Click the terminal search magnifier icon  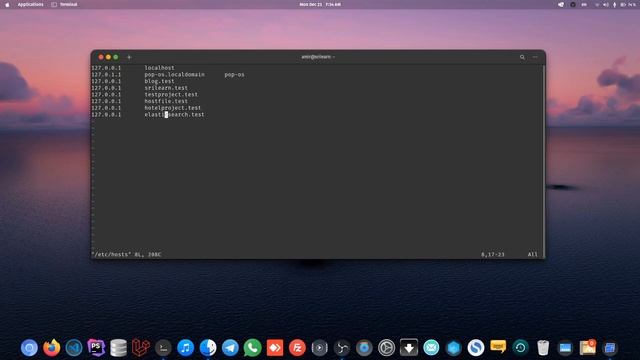[522, 57]
